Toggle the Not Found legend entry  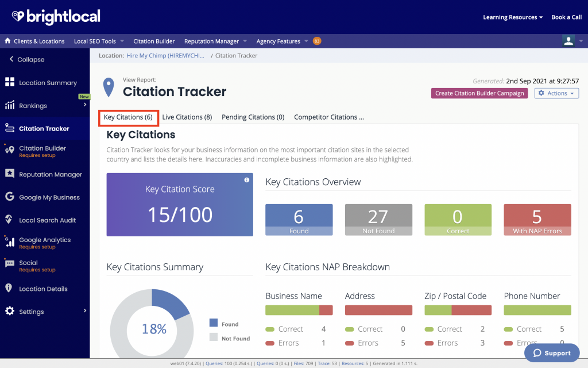(x=229, y=339)
